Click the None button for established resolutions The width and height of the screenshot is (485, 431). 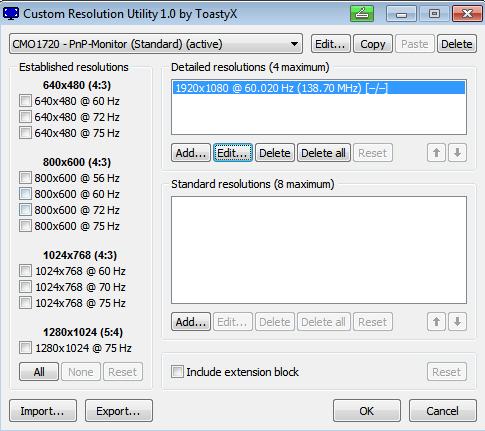81,372
